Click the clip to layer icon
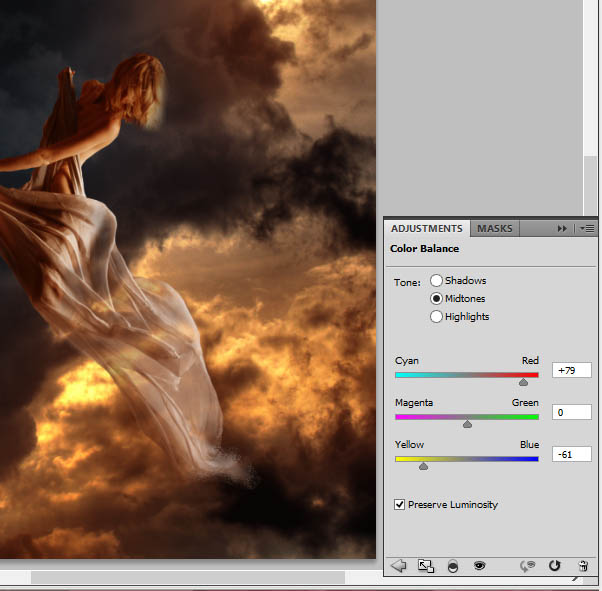The width and height of the screenshot is (602, 591). (x=452, y=566)
